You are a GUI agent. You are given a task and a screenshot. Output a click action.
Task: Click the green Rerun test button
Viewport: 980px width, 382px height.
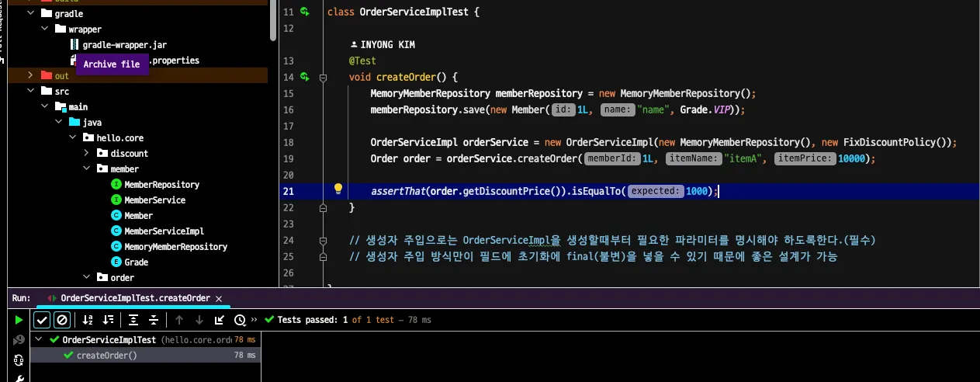(x=19, y=320)
